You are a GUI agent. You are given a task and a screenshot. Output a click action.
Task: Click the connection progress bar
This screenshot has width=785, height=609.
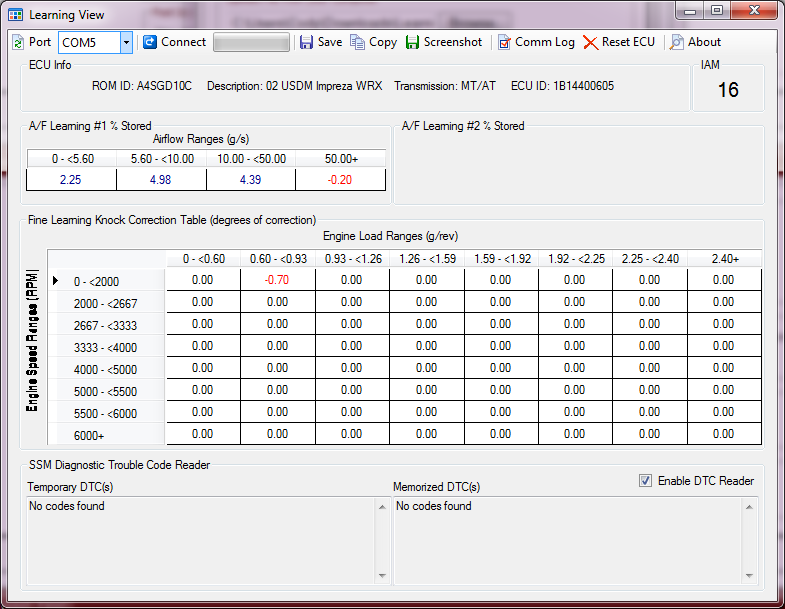click(x=251, y=42)
